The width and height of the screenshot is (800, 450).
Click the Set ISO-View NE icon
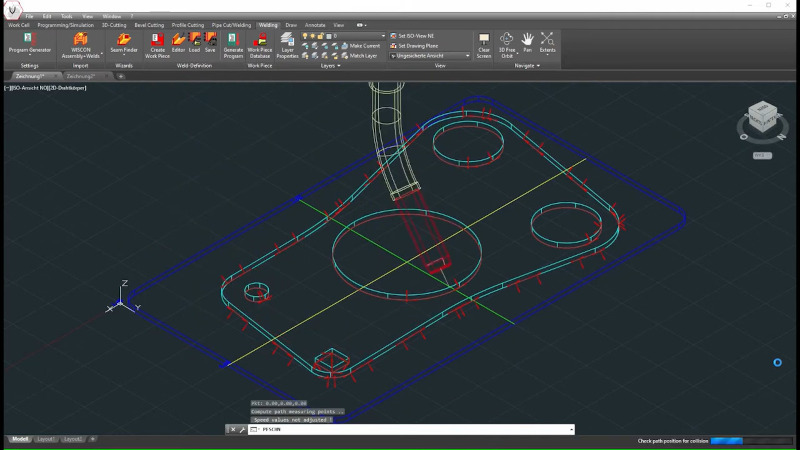point(393,36)
